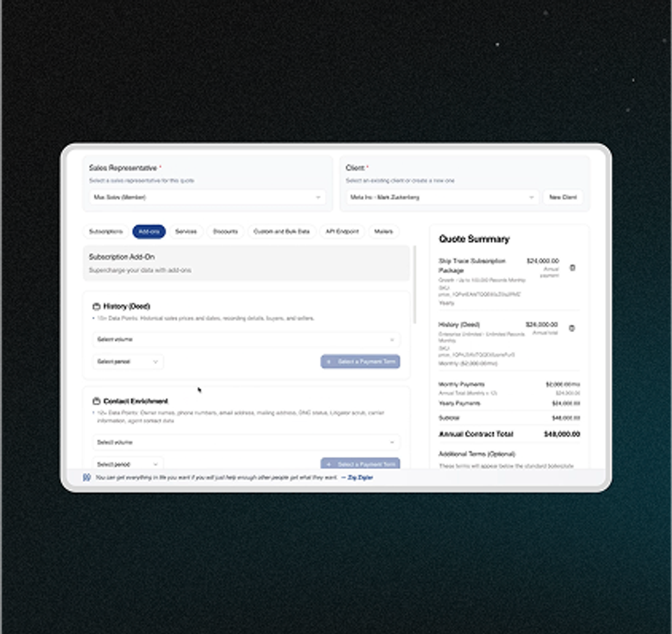
Task: Click the $24,000.00 Skip Trace package price
Action: tap(543, 261)
